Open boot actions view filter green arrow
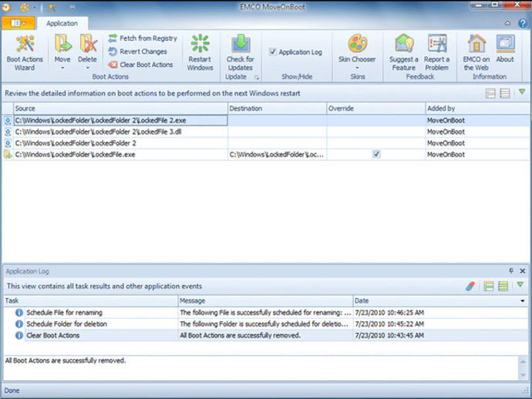 (x=522, y=92)
